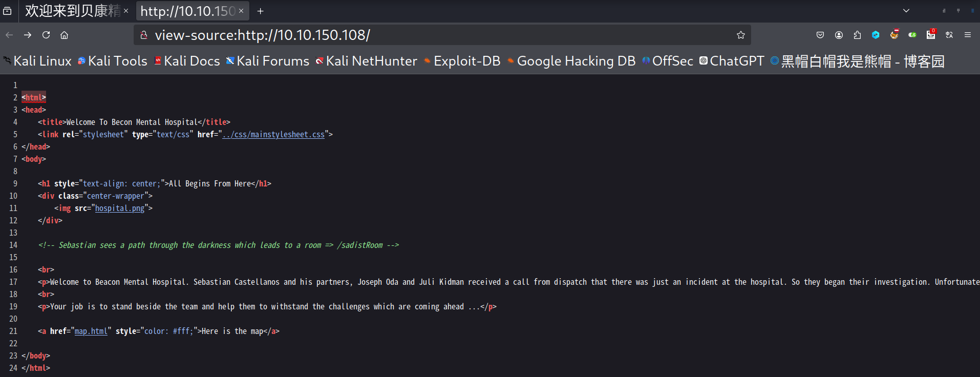Open the OffSec bookmark

pos(668,61)
